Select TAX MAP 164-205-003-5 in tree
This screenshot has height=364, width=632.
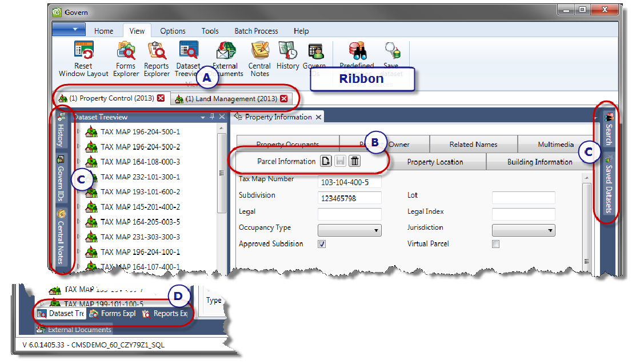point(140,222)
